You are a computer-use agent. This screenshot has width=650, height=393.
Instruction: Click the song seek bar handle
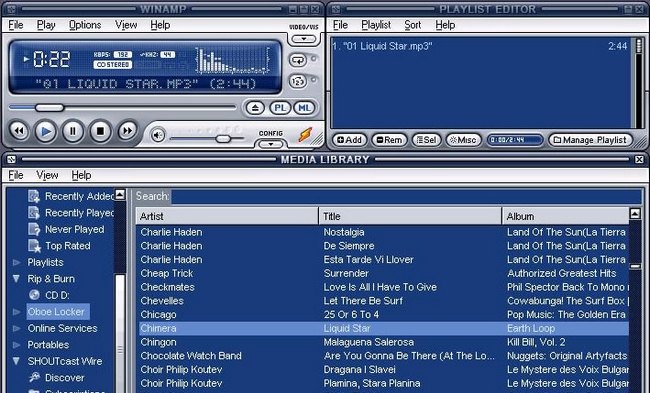49,108
